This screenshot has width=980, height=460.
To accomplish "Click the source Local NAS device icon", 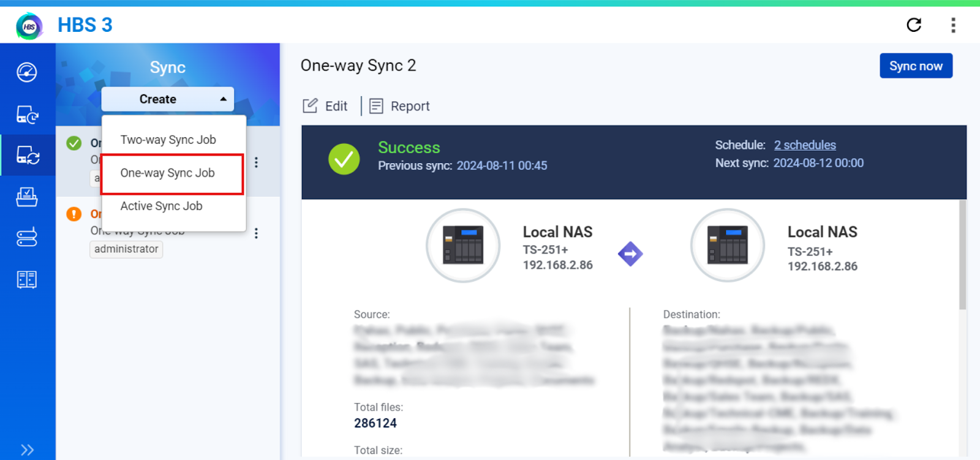I will (463, 246).
